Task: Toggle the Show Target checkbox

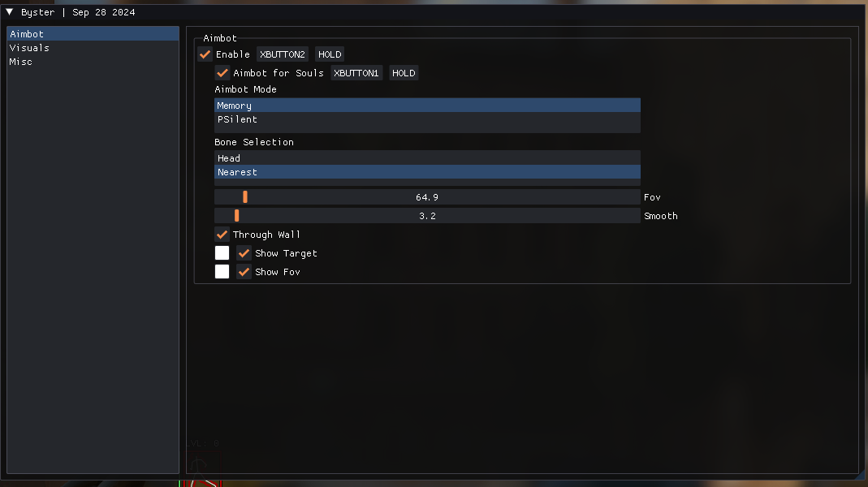Action: tap(244, 253)
